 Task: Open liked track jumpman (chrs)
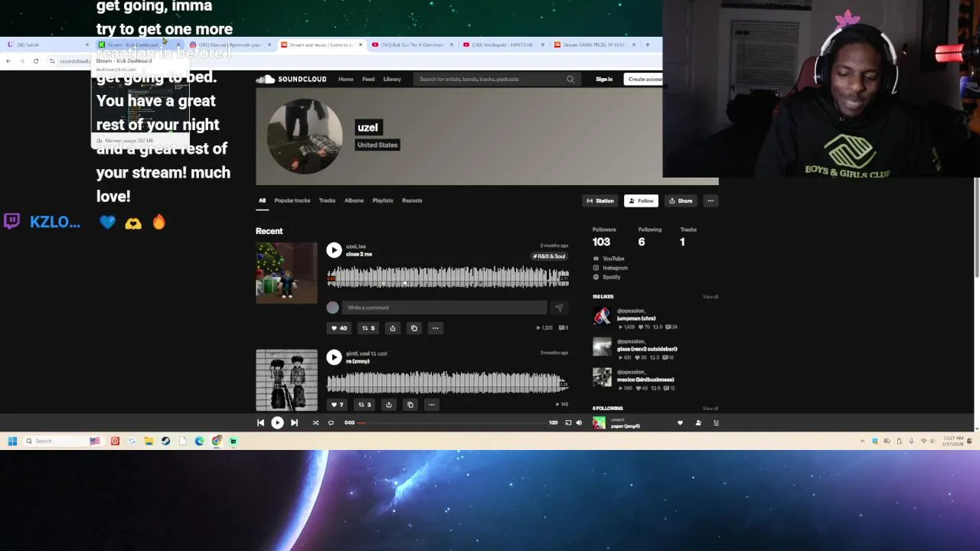tap(636, 318)
